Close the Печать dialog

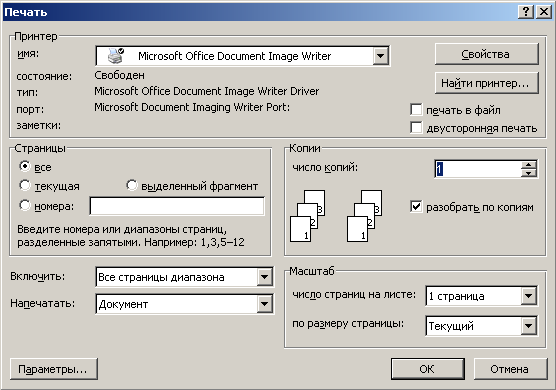point(544,12)
